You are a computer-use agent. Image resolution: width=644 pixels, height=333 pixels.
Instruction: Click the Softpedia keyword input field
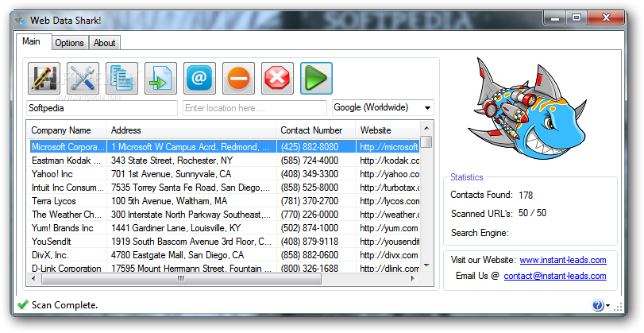click(x=102, y=108)
